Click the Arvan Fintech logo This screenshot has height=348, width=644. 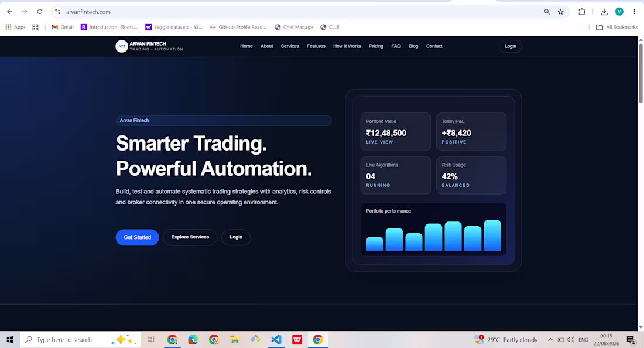pyautogui.click(x=149, y=46)
